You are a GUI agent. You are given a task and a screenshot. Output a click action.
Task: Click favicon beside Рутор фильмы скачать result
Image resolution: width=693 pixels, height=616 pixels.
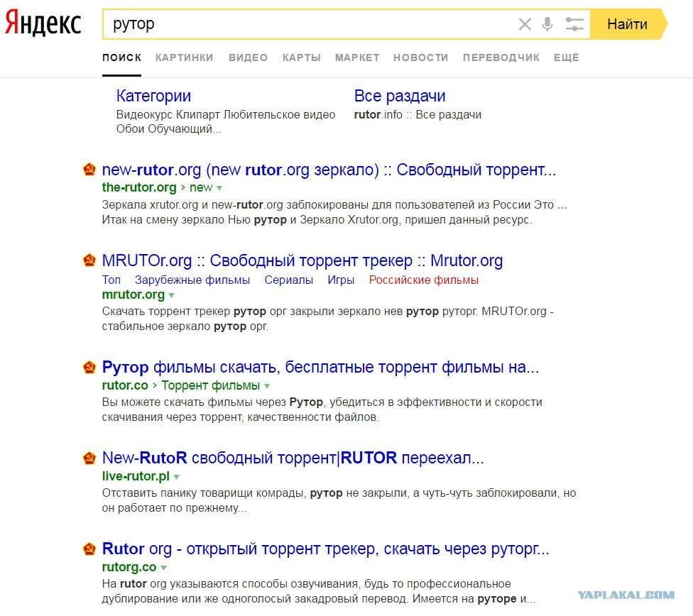pos(89,367)
